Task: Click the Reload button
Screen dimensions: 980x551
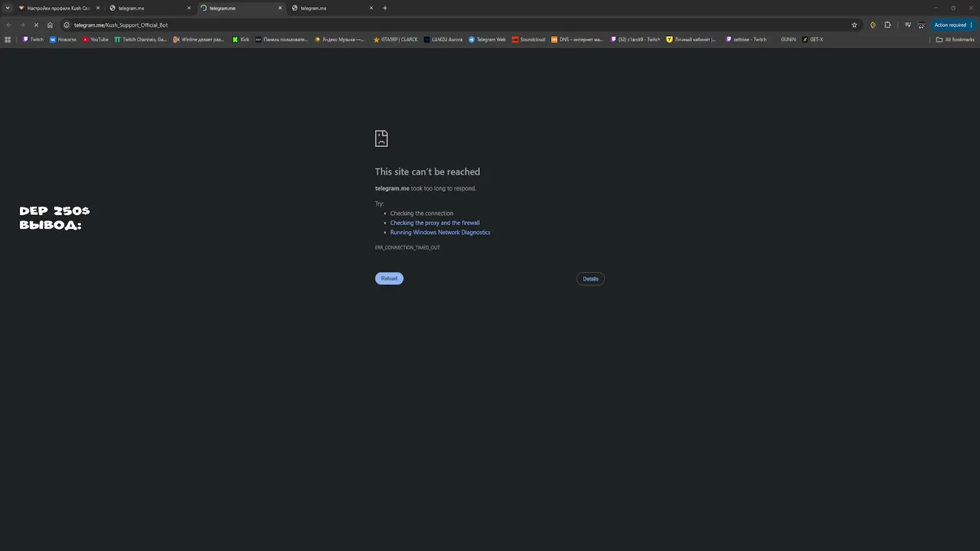Action: 389,279
